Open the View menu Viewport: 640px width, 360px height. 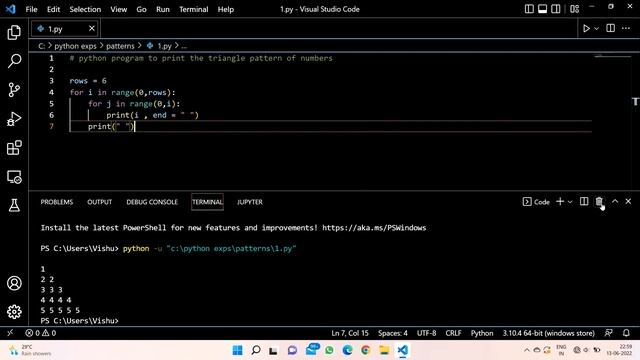[118, 9]
